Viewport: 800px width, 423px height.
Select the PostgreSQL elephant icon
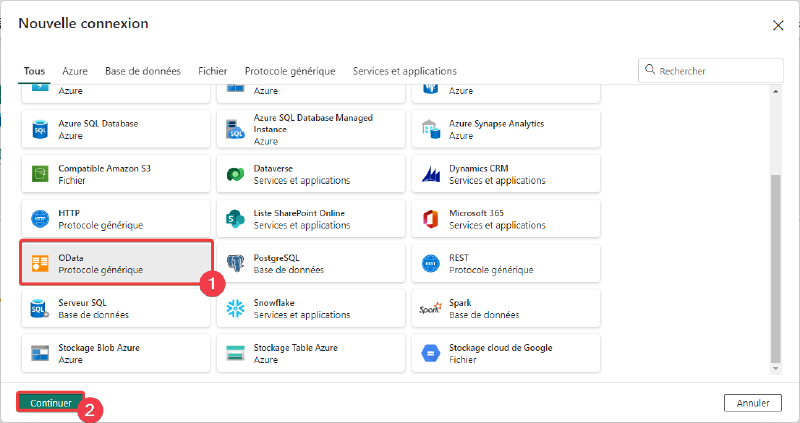tap(235, 263)
